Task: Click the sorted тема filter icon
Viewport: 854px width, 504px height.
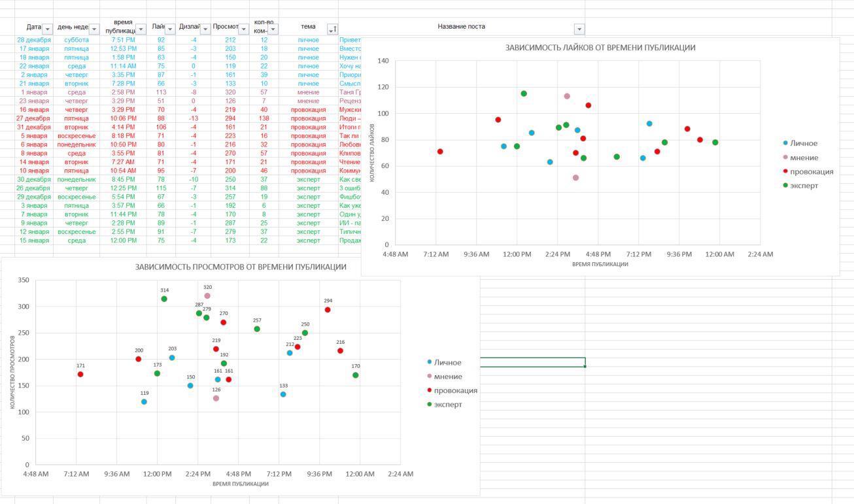Action: pyautogui.click(x=332, y=29)
